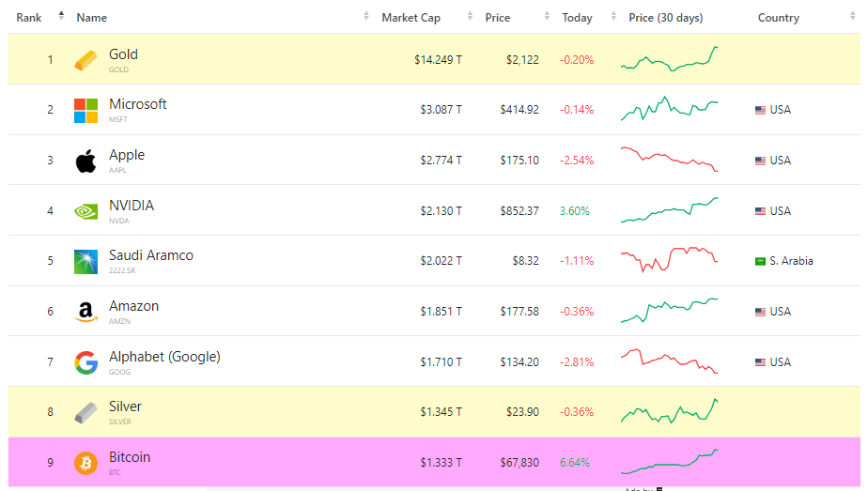Sort table using Name column arrows
Screen dimensions: 868x491
tap(366, 16)
